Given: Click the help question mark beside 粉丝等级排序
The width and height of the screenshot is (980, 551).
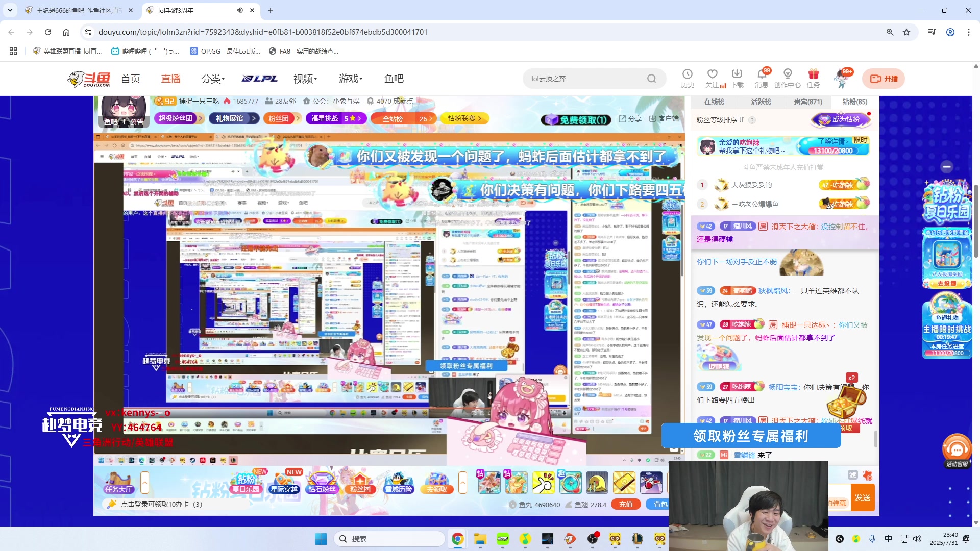Looking at the screenshot, I should tap(752, 120).
